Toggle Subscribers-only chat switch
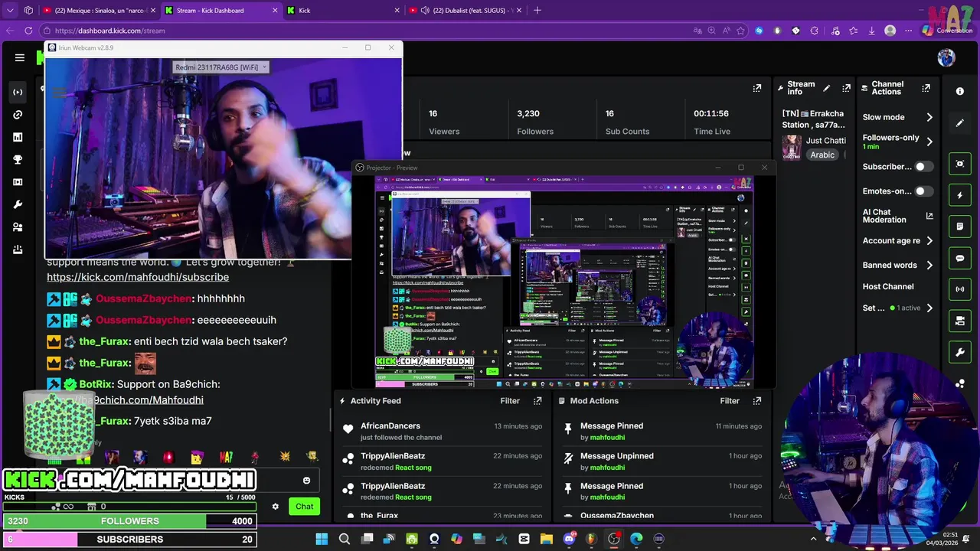The width and height of the screenshot is (980, 551). click(x=924, y=167)
